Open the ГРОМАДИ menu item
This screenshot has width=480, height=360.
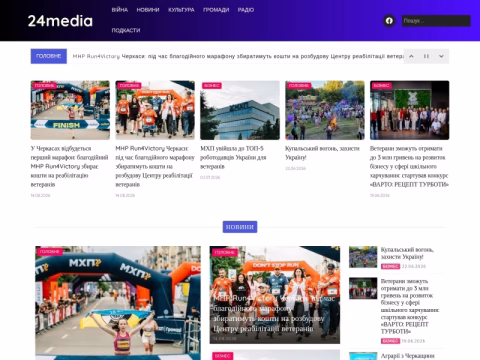pos(216,10)
